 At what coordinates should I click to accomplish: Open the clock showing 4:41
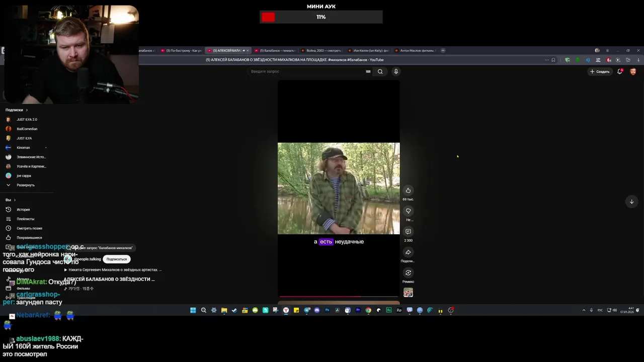point(627,310)
